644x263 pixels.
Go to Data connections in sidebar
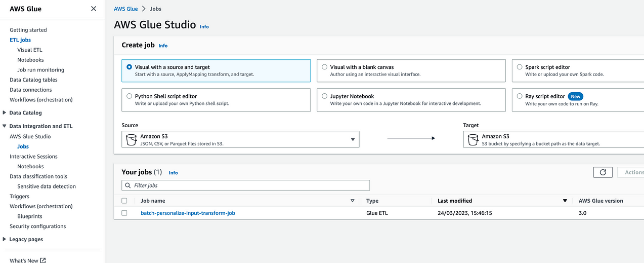click(x=30, y=90)
